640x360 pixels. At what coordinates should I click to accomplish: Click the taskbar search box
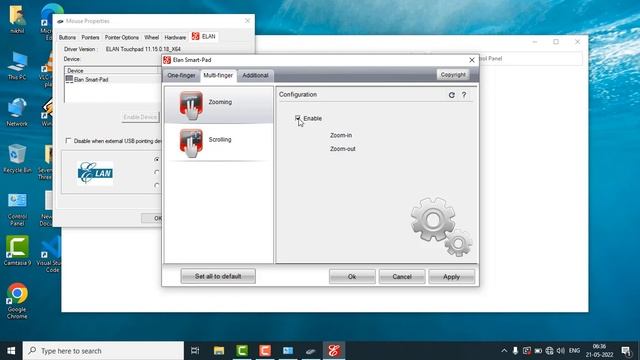103,351
